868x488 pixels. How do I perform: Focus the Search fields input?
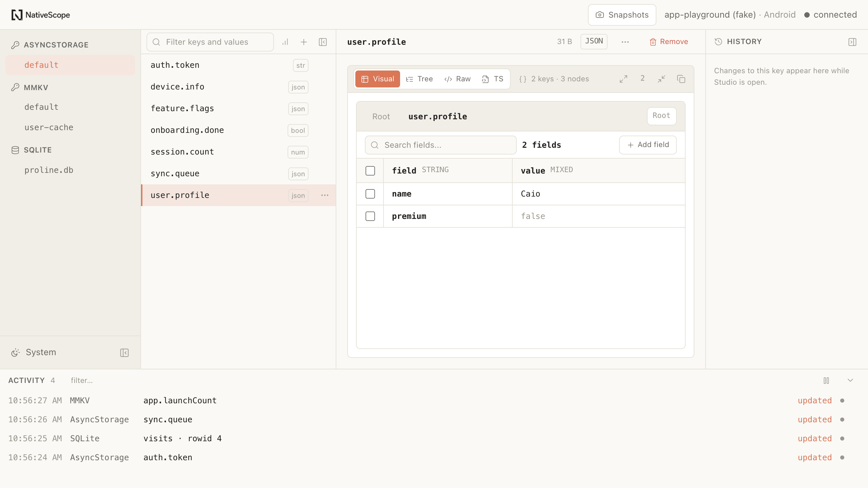pyautogui.click(x=440, y=145)
